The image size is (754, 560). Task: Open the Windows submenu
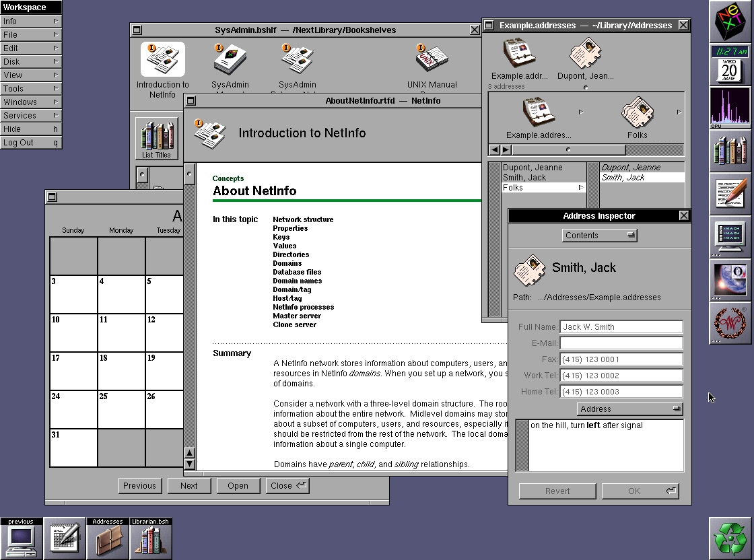[x=31, y=102]
